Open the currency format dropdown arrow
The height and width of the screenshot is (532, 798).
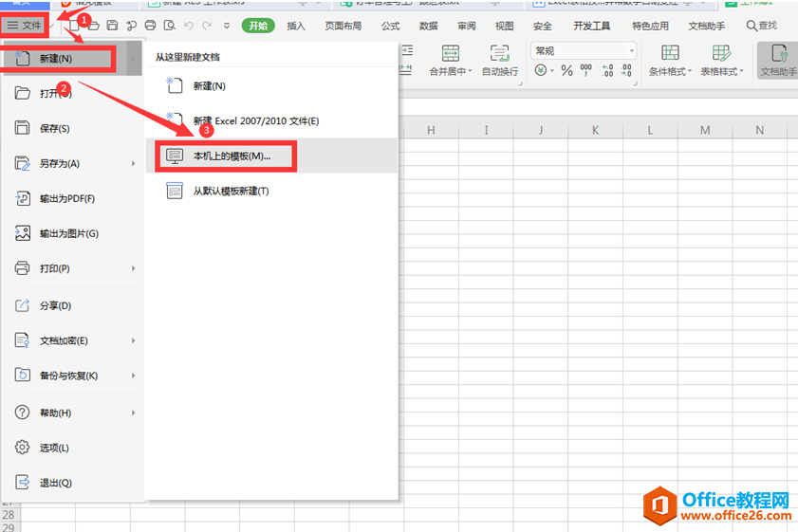(552, 71)
